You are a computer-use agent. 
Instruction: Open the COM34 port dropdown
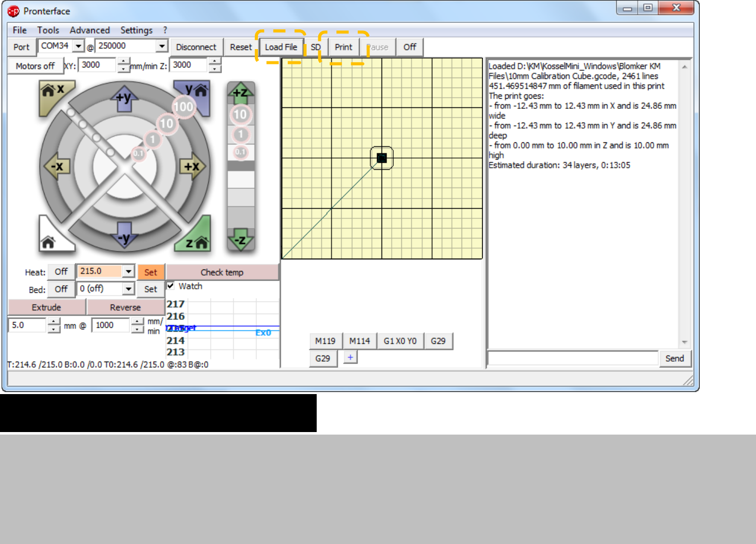pos(78,46)
